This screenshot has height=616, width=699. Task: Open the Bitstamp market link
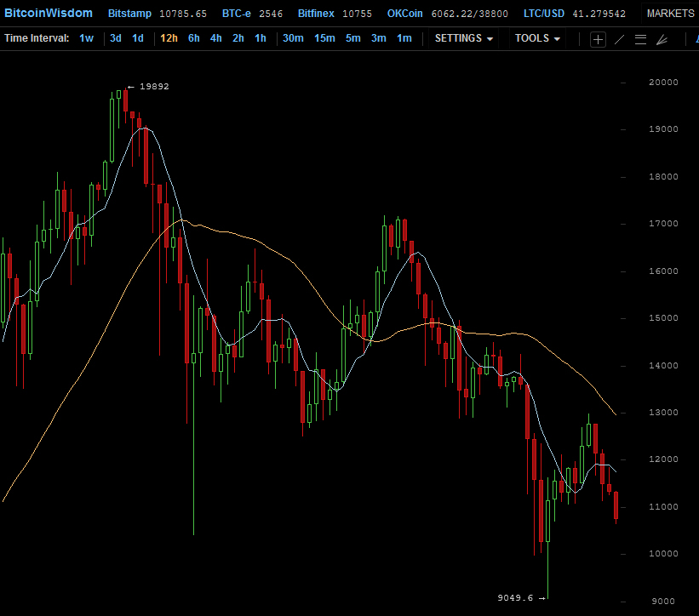tap(129, 14)
